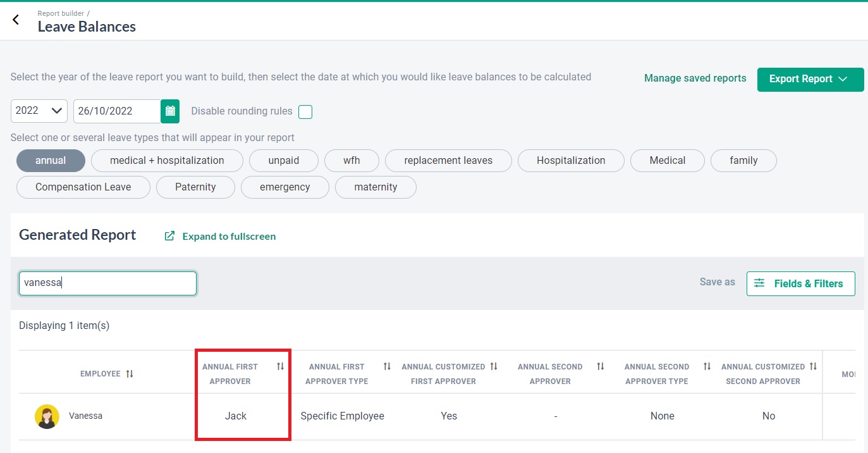Click the Specific Employee cell
Screen dimensions: 868x453
343,416
